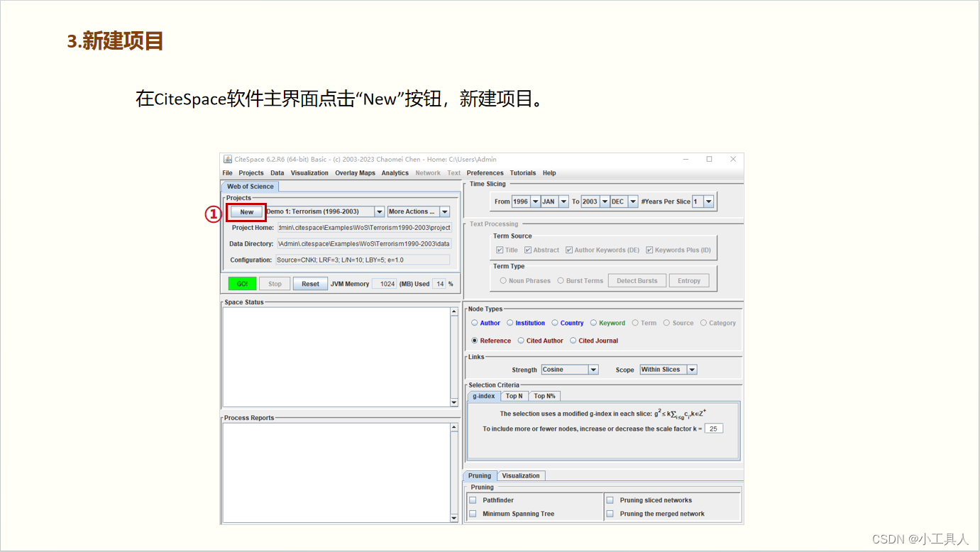Click the Data Directory path field
Image resolution: width=980 pixels, height=552 pixels.
(x=364, y=244)
